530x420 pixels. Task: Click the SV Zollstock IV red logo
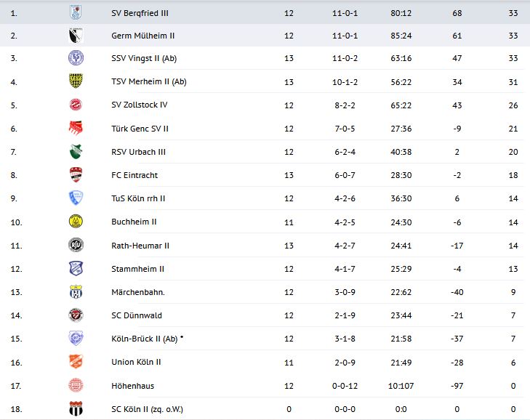pos(76,105)
